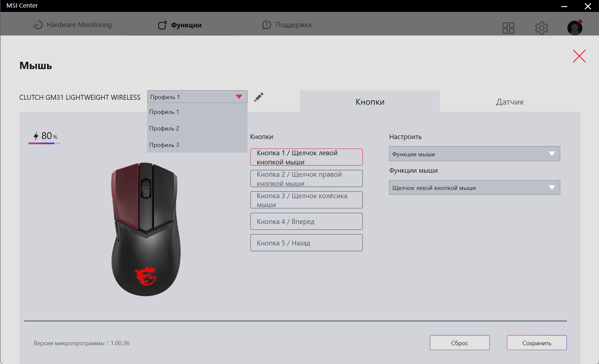The width and height of the screenshot is (599, 364).
Task: Expand the Настроить Функции мыши dropdown
Action: point(474,154)
